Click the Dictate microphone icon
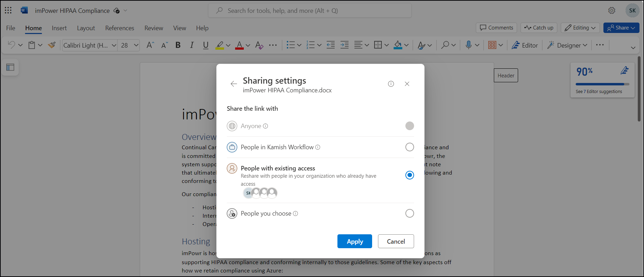Screen dimensions: 644x277 pos(469,45)
